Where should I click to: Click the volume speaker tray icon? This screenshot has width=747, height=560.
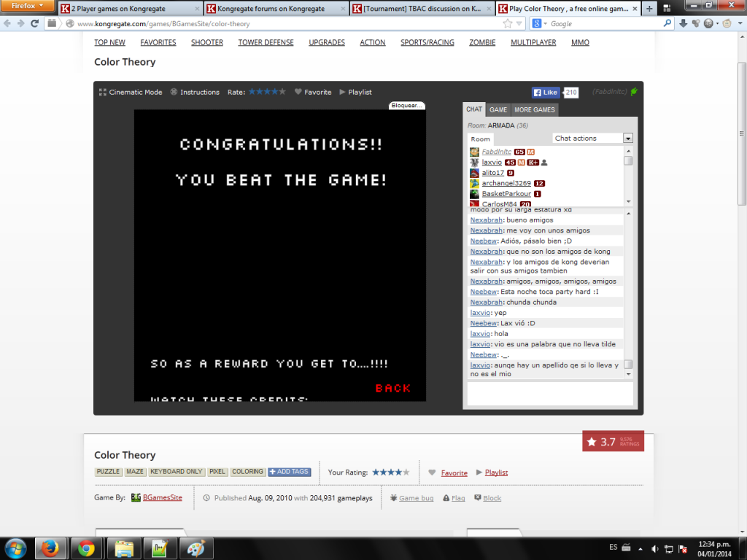coord(654,548)
